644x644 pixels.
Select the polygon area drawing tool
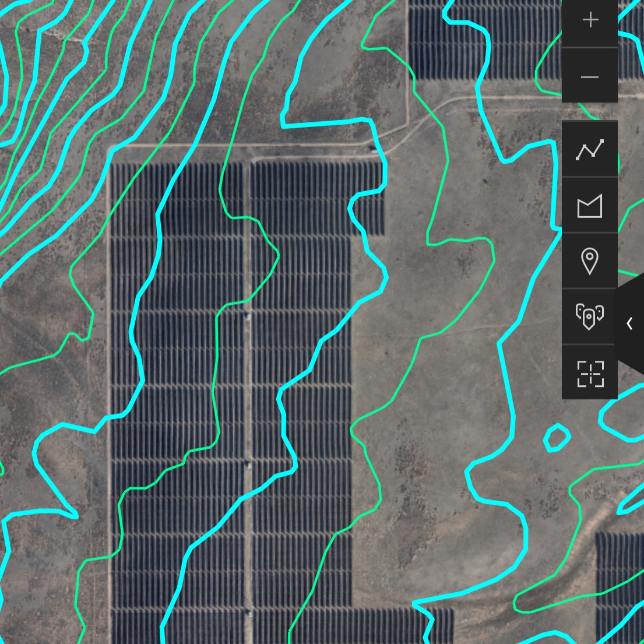[x=590, y=205]
